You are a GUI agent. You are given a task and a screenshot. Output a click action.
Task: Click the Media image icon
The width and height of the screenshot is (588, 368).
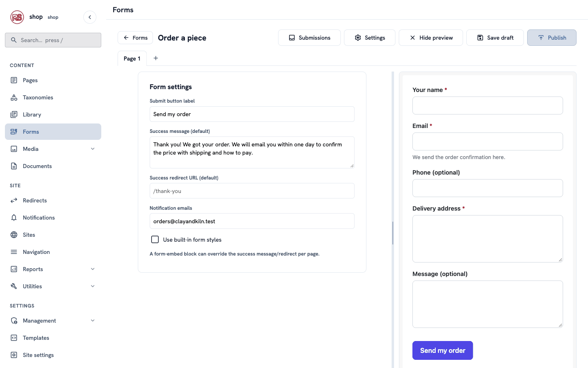(x=14, y=149)
